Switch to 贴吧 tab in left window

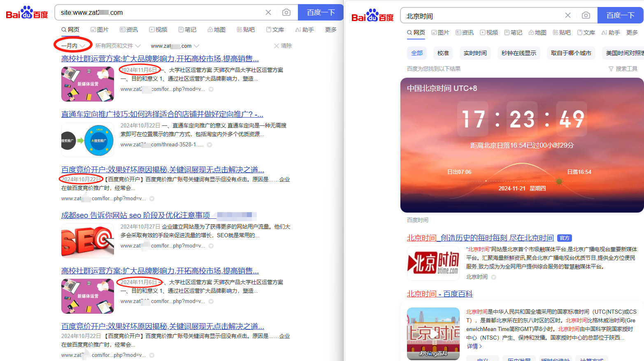tap(246, 30)
